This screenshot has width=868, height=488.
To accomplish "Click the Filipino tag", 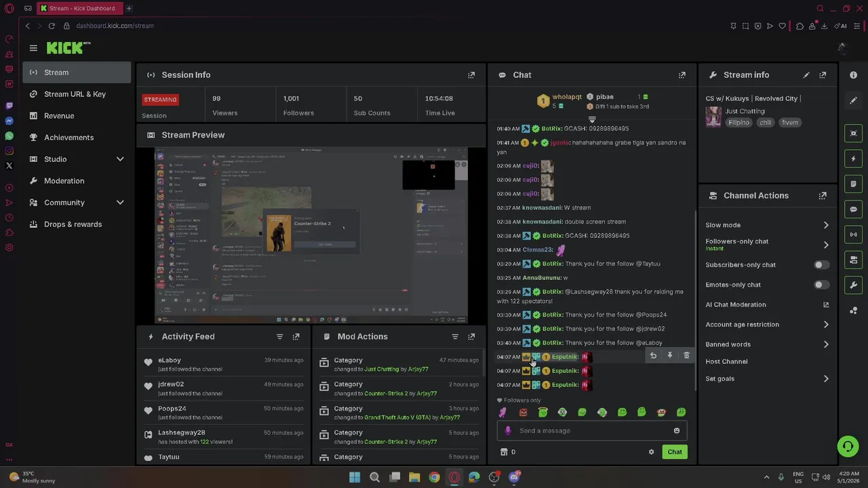I will point(738,123).
